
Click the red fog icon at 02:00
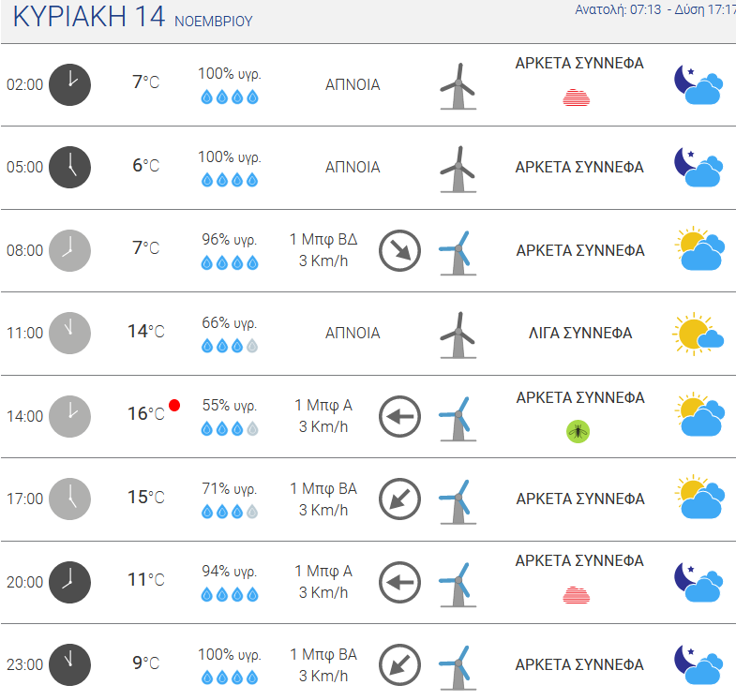577,97
